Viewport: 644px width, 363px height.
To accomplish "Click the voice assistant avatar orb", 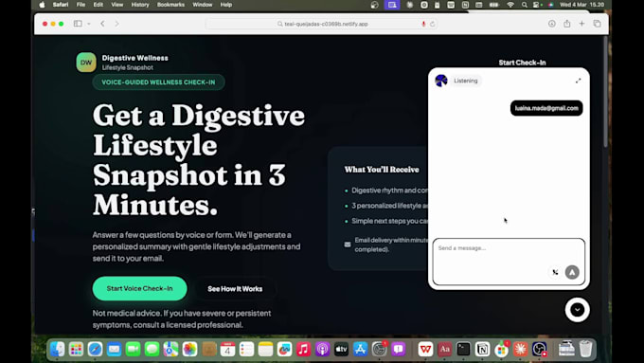I will pyautogui.click(x=441, y=81).
